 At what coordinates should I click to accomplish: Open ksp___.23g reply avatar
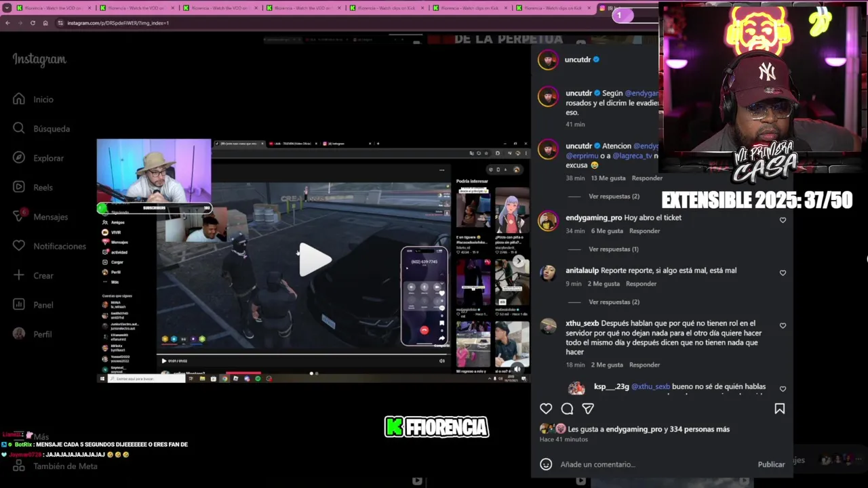pos(576,388)
